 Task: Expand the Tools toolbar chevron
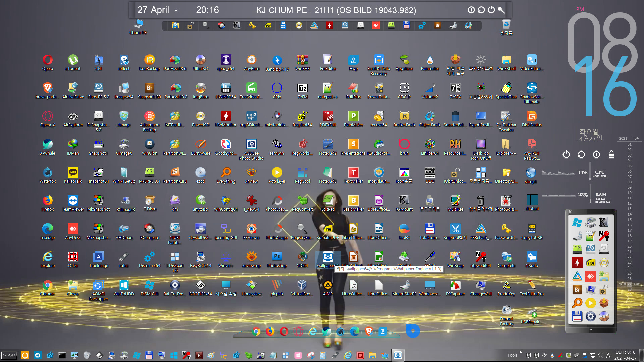point(521,352)
